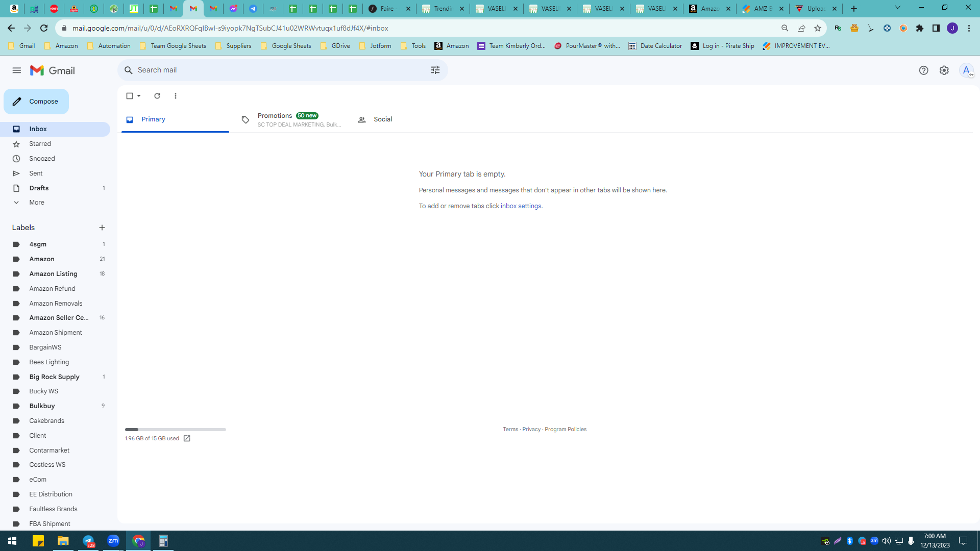
Task: Open the Inbox folder
Action: (x=55, y=129)
